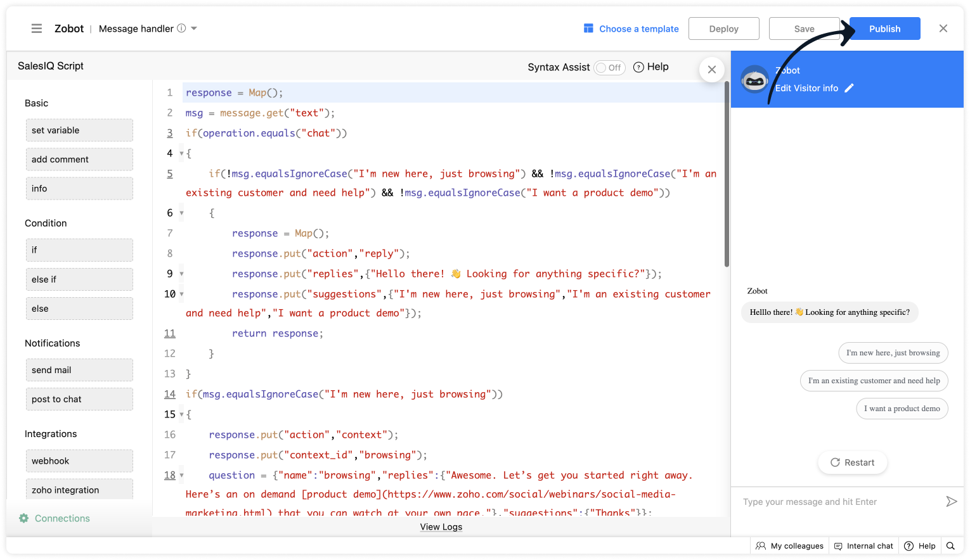Click the Restart button

point(853,462)
